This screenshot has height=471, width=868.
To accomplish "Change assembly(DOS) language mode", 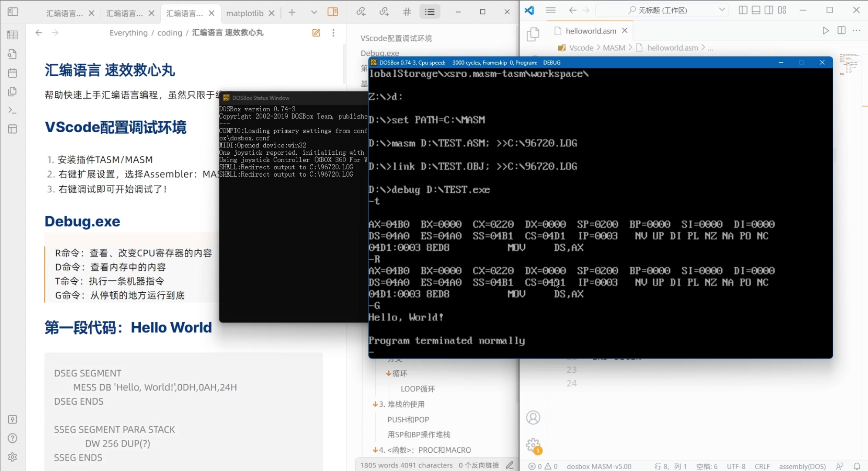I will [802, 466].
